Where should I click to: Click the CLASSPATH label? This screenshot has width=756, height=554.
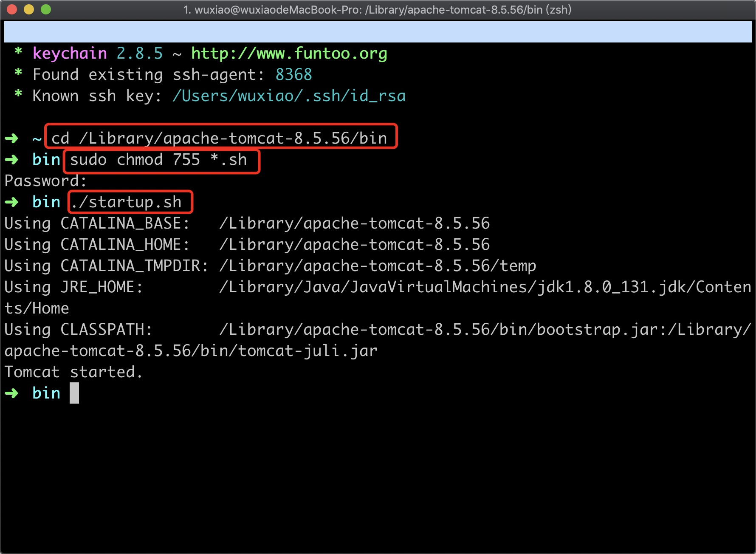106,330
